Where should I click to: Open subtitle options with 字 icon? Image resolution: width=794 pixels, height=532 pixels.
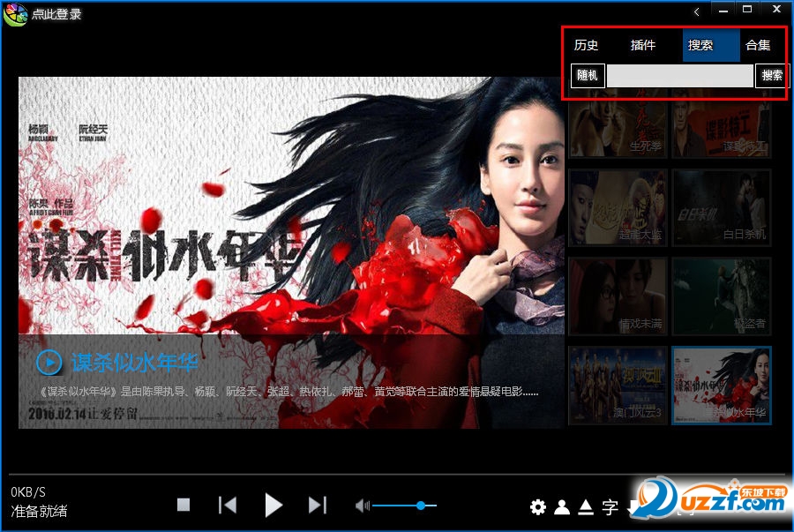pyautogui.click(x=610, y=506)
